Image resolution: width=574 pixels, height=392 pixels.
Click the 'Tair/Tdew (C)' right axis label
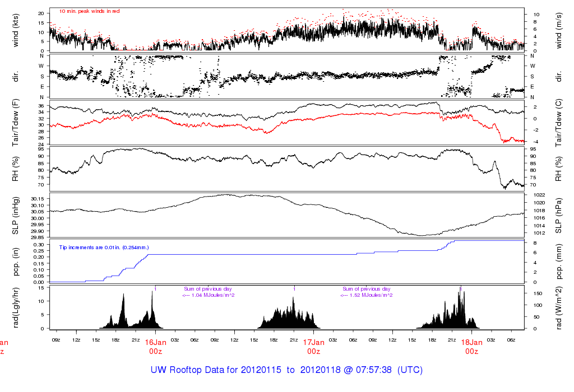tap(559, 123)
